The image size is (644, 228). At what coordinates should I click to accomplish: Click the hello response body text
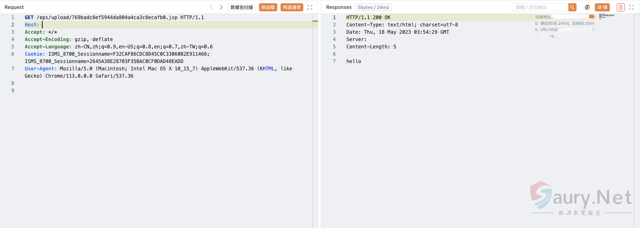[x=354, y=61]
